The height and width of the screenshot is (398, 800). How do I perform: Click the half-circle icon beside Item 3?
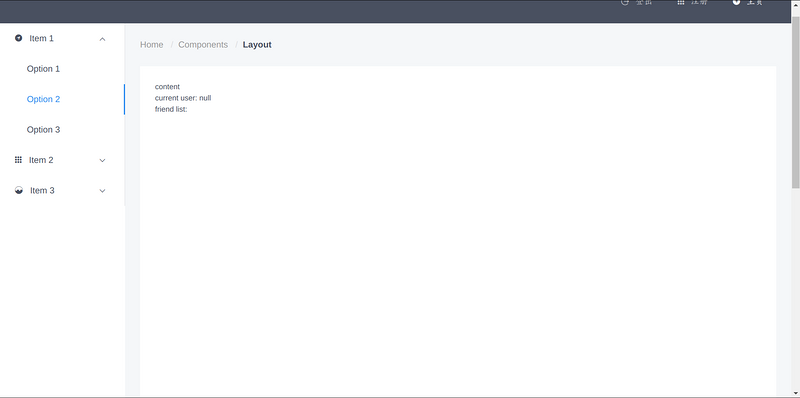19,190
